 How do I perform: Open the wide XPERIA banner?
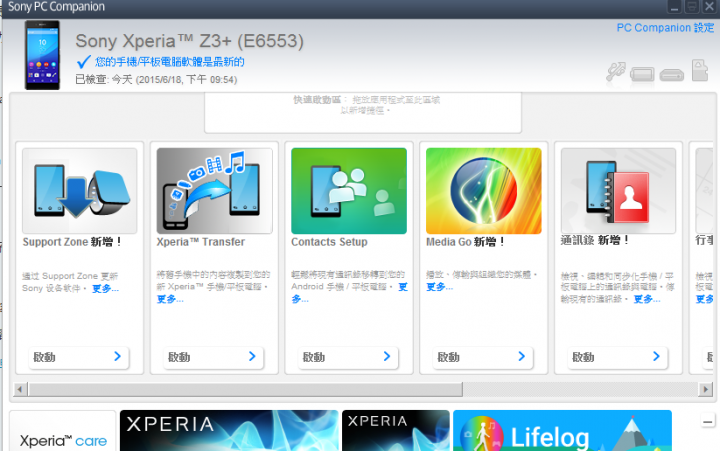(x=229, y=431)
